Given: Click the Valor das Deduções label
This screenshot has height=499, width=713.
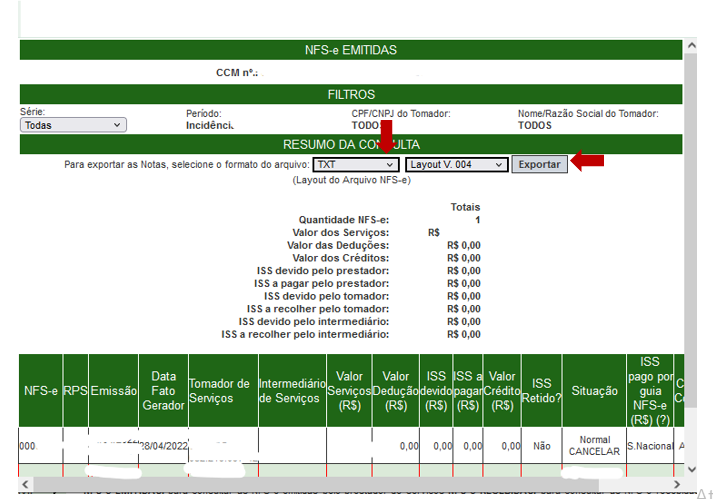Looking at the screenshot, I should [x=338, y=246].
